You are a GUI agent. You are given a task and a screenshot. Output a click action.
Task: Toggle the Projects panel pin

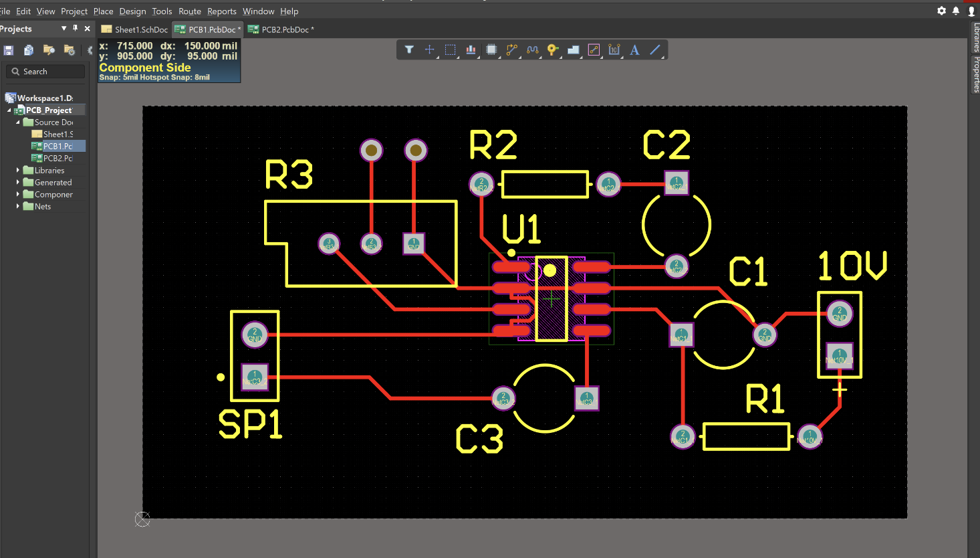(x=76, y=29)
